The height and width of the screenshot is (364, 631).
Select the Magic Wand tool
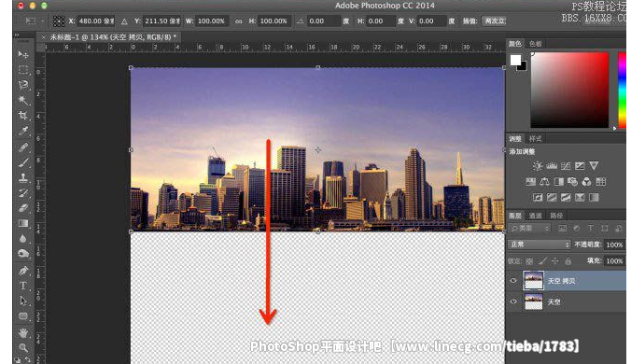coord(23,100)
